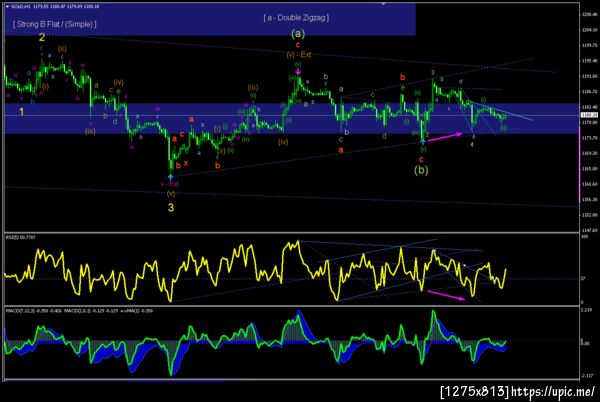Image resolution: width=600 pixels, height=402 pixels.
Task: Click the MACD indicator values label
Action: click(79, 311)
